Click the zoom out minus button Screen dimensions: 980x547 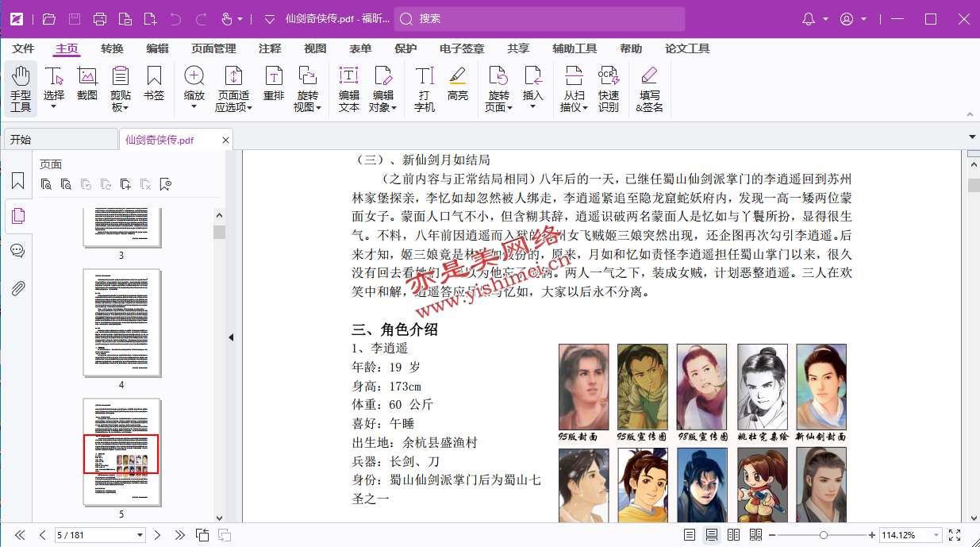point(772,535)
